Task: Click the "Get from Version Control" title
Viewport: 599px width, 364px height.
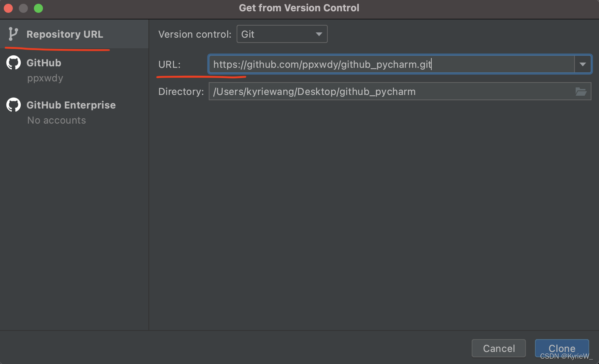Action: [x=299, y=8]
